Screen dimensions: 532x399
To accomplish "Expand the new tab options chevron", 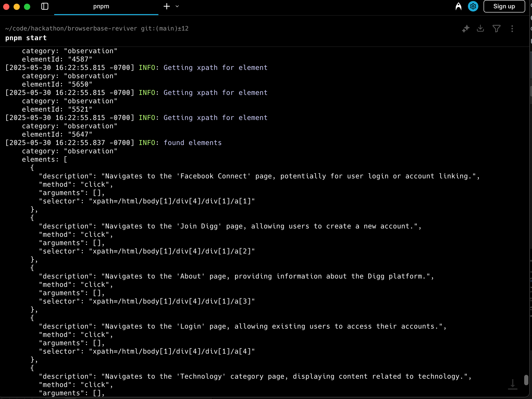I will coord(177,6).
